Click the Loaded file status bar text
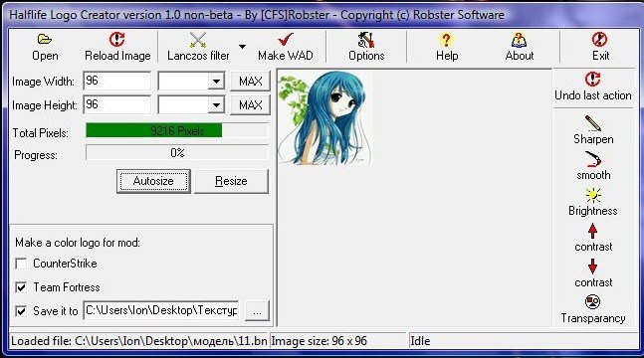Screen dimensions: 644x358 pyautogui.click(x=138, y=341)
